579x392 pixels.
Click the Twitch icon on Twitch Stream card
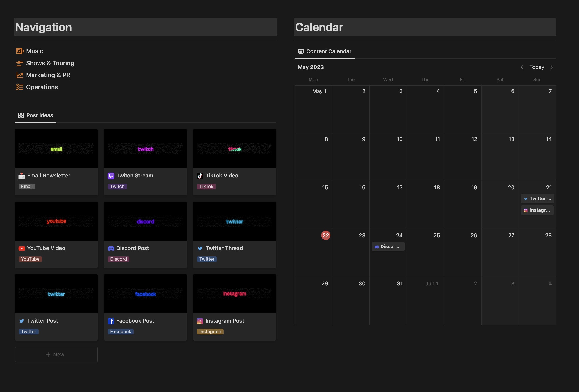point(111,176)
